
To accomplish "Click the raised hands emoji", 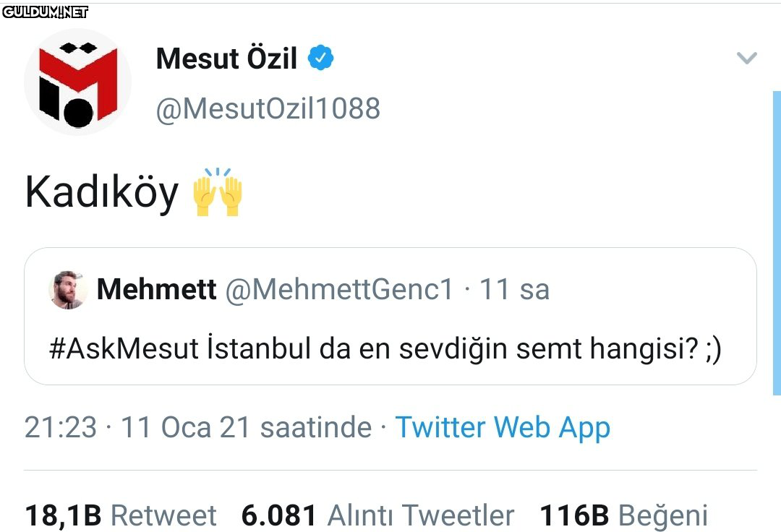I will pos(218,192).
